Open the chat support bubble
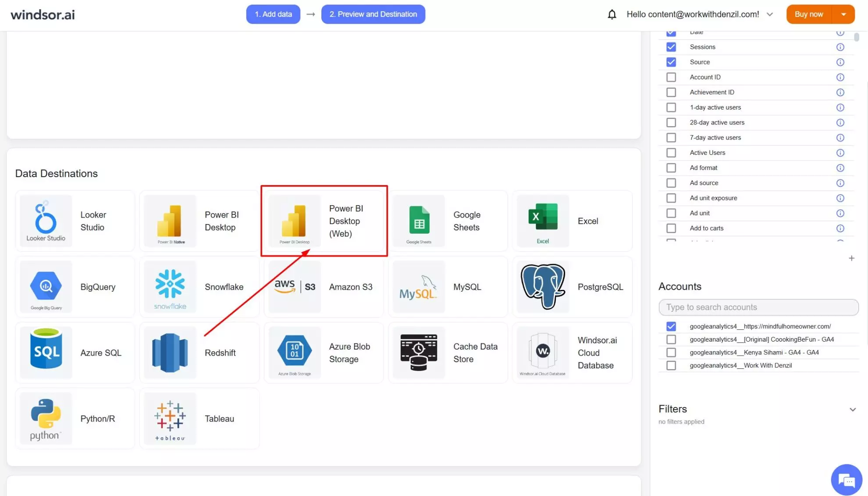This screenshot has height=496, width=868. [846, 480]
